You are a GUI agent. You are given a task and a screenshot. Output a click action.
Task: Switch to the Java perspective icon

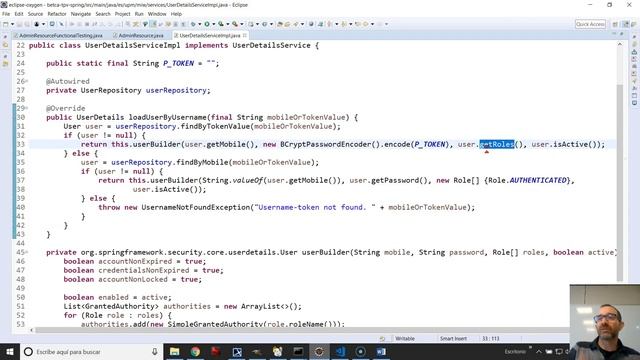[x=625, y=24]
